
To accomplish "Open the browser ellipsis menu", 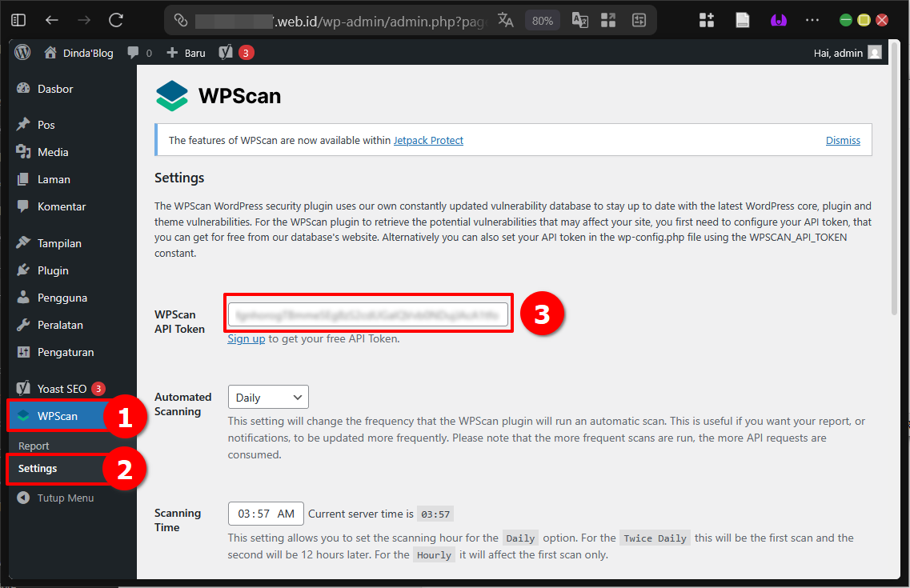I will click(x=812, y=19).
